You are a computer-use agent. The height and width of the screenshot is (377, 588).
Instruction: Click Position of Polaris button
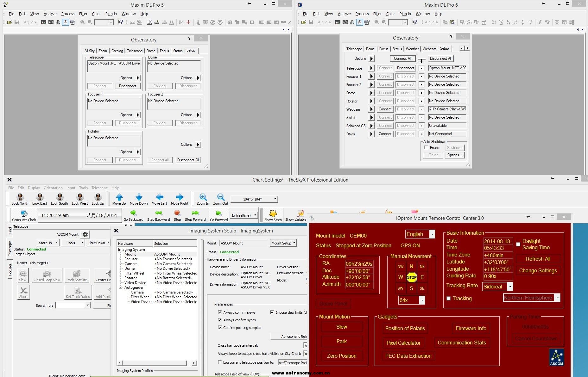405,328
